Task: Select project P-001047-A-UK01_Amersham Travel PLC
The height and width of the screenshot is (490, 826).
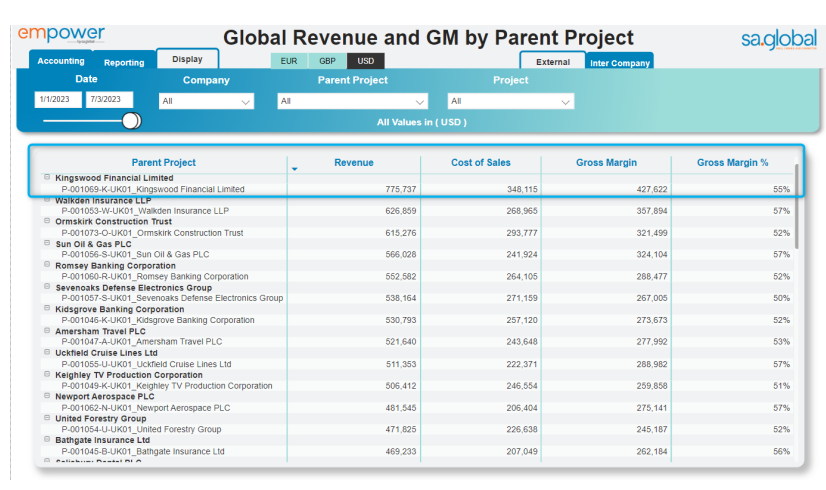Action: (x=142, y=342)
